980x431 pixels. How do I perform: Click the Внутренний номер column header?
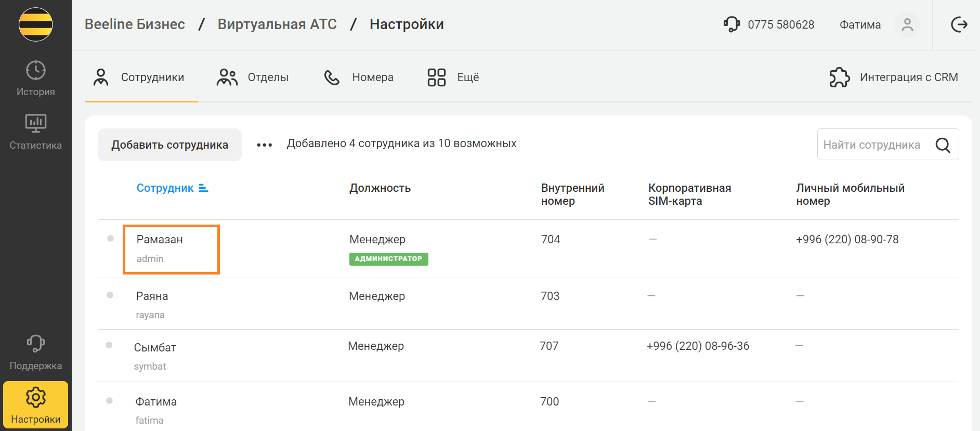point(572,194)
